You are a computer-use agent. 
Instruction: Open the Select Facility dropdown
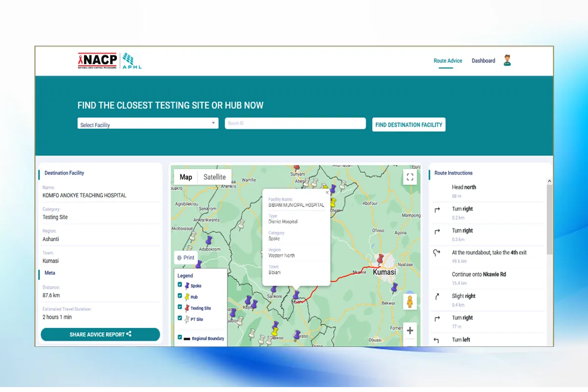(148, 124)
